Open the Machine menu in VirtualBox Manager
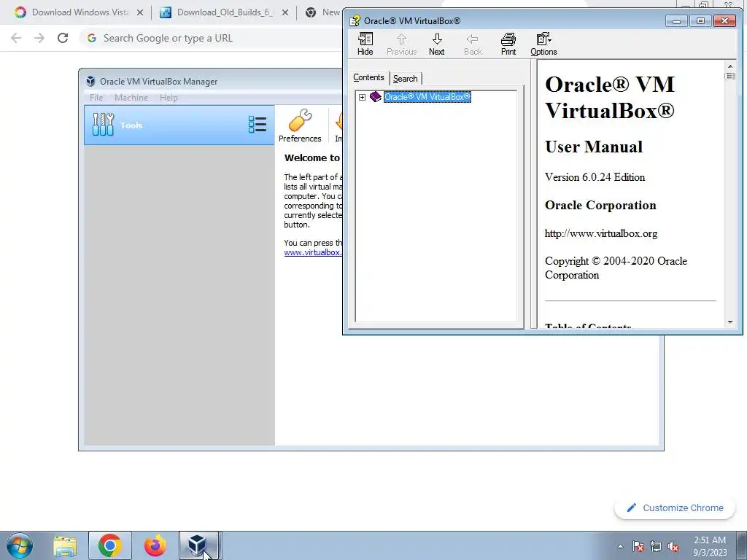This screenshot has width=747, height=560. click(131, 98)
